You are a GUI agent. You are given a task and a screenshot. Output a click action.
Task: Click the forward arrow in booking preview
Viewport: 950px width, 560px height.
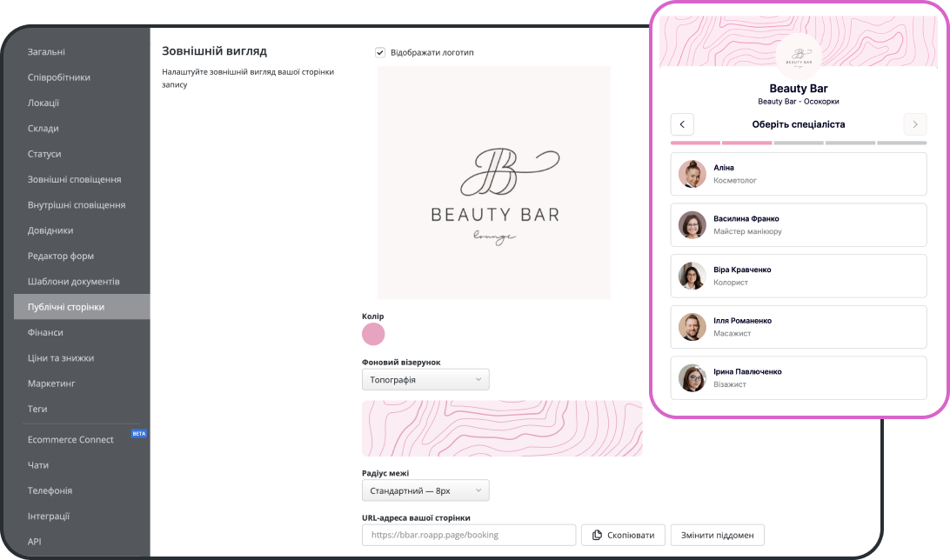click(914, 124)
